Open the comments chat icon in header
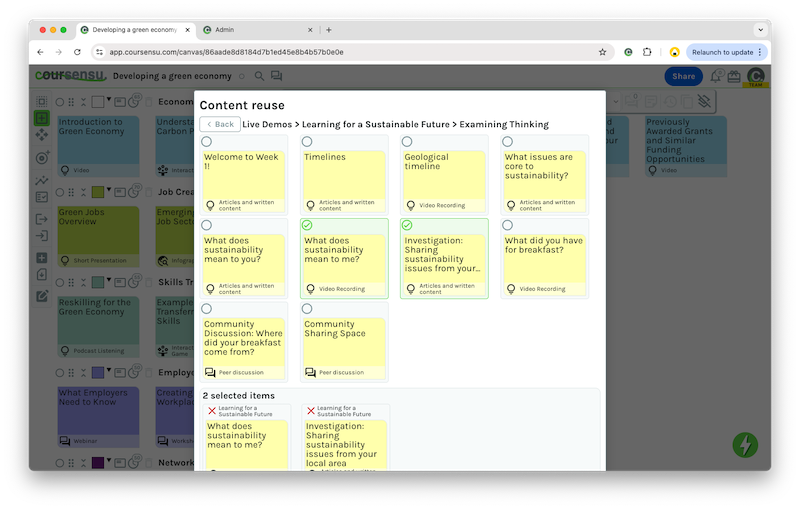The height and width of the screenshot is (509, 800). pos(276,76)
